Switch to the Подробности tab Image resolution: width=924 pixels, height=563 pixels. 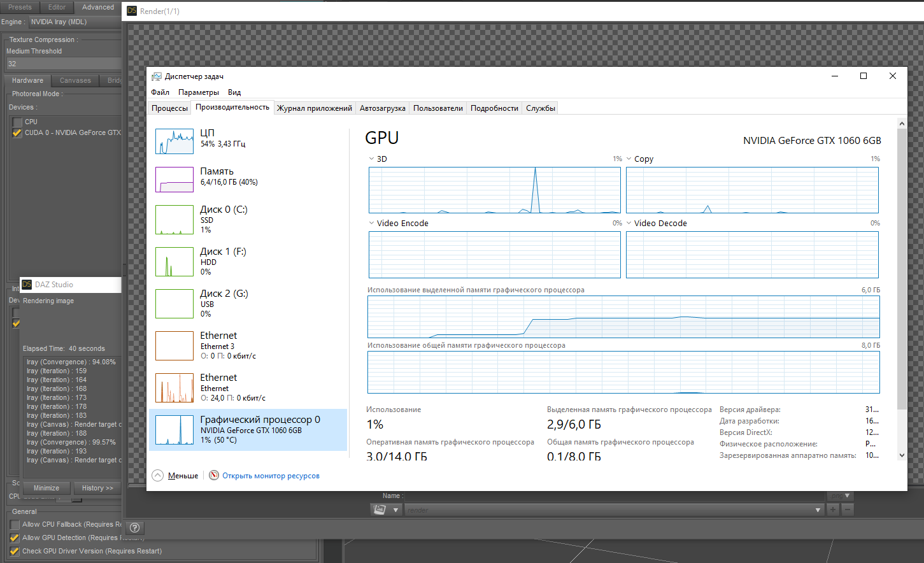[494, 108]
